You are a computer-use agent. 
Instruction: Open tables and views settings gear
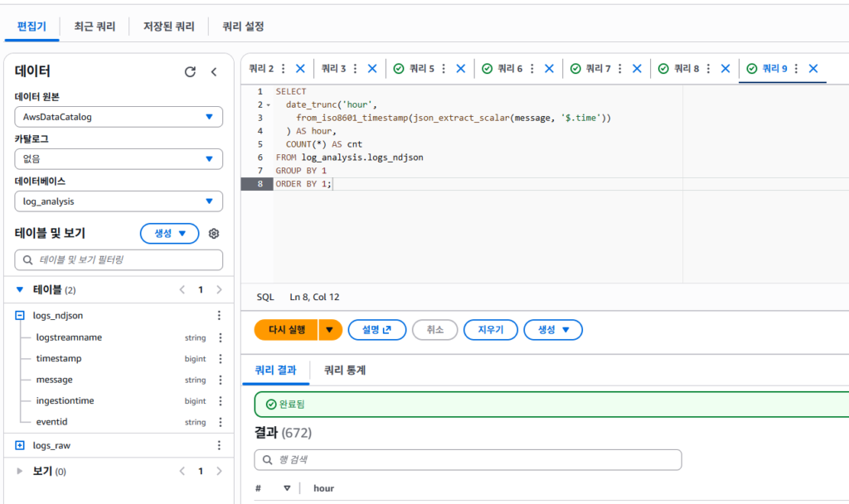tap(213, 234)
